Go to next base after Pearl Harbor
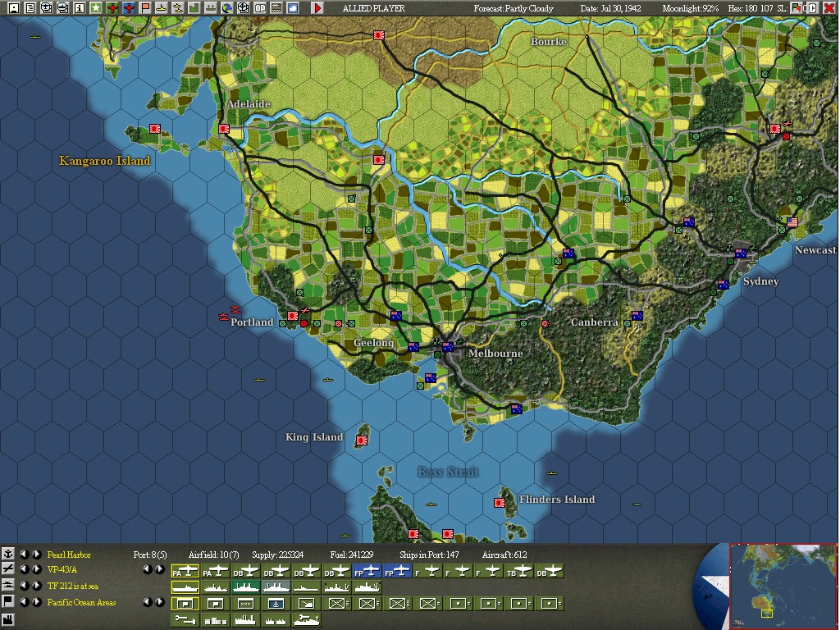The image size is (840, 630). click(36, 554)
